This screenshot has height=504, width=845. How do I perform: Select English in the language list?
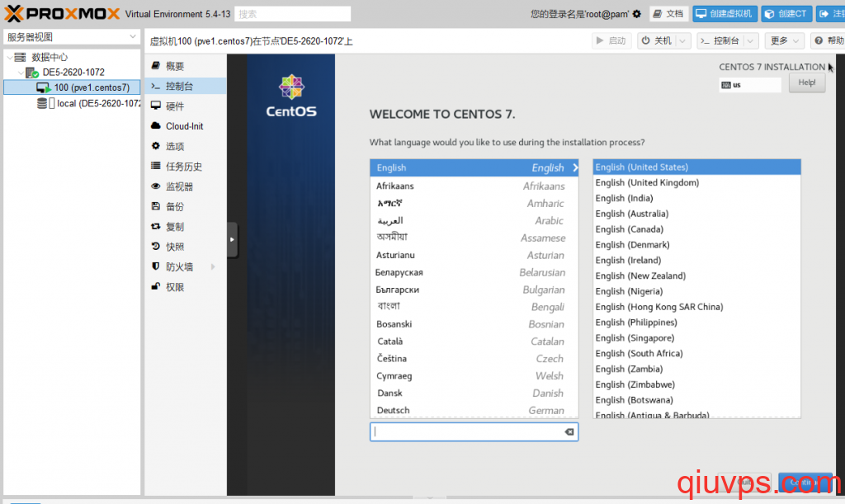click(x=474, y=167)
